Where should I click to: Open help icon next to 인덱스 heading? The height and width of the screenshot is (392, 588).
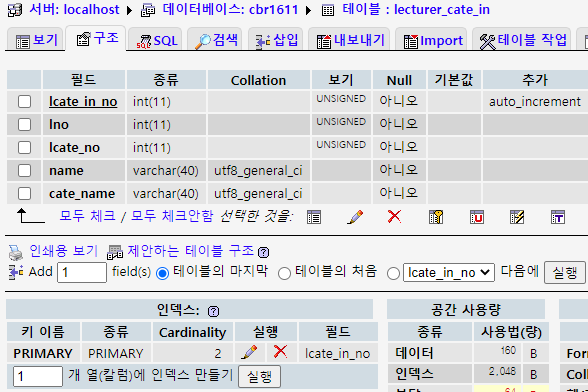(x=213, y=311)
